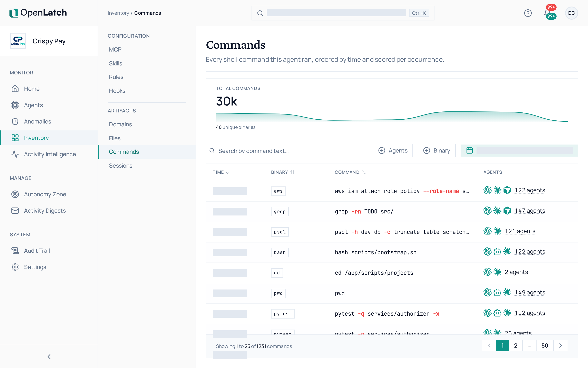Open MCP configuration

tap(115, 49)
